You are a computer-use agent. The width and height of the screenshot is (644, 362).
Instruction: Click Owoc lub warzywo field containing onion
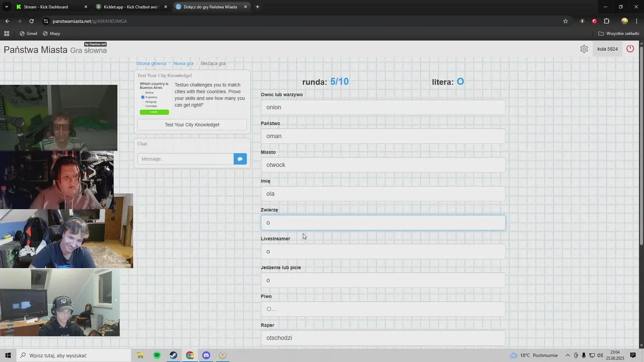[383, 107]
